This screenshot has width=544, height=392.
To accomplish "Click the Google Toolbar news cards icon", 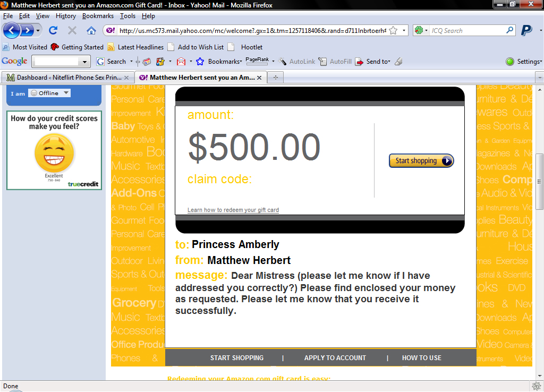I will (147, 62).
